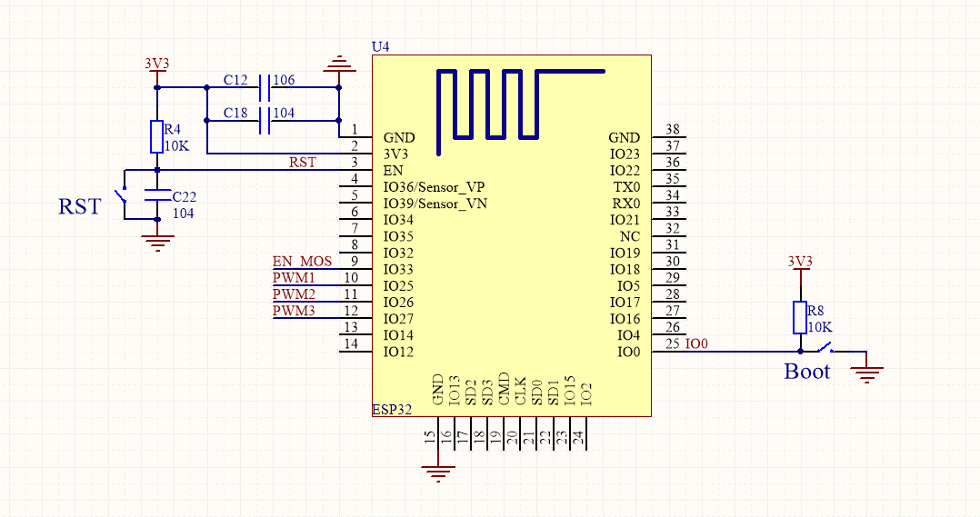
Task: Select the RST push-button switch symbol
Action: click(121, 194)
